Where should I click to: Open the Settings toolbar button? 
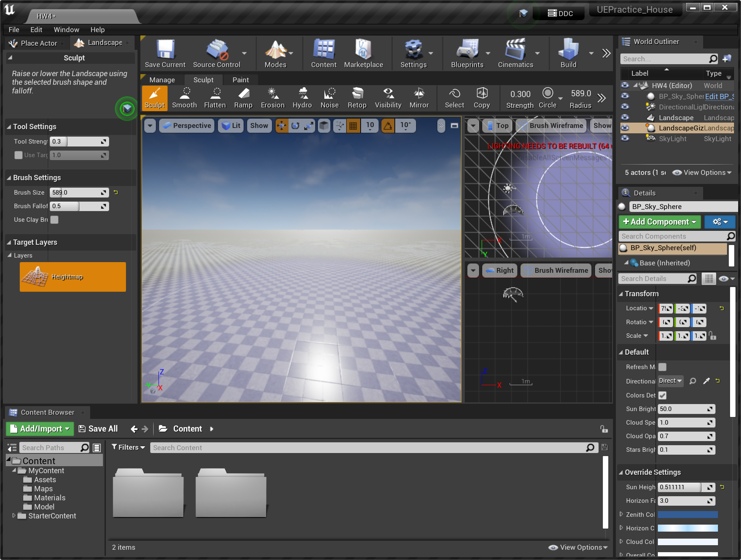point(413,53)
